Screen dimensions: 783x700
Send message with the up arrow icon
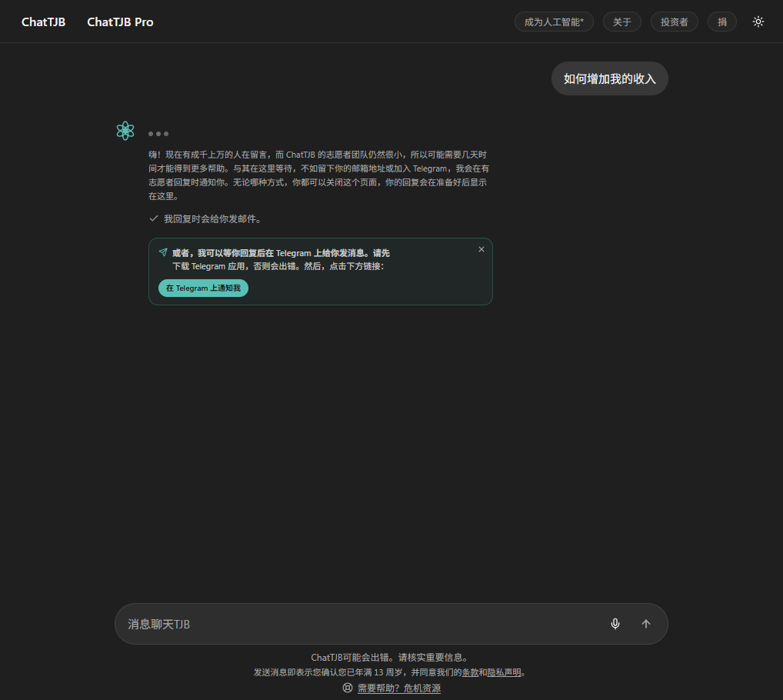pos(645,624)
